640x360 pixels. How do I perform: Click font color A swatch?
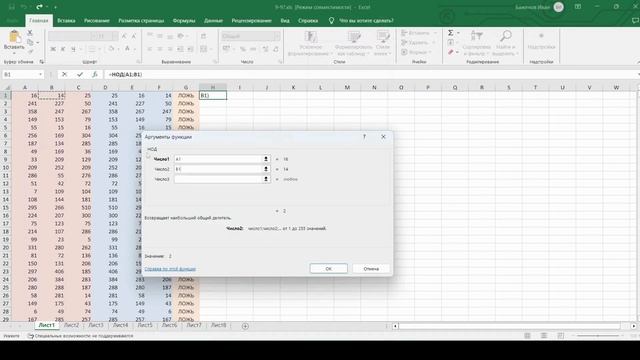(x=127, y=49)
